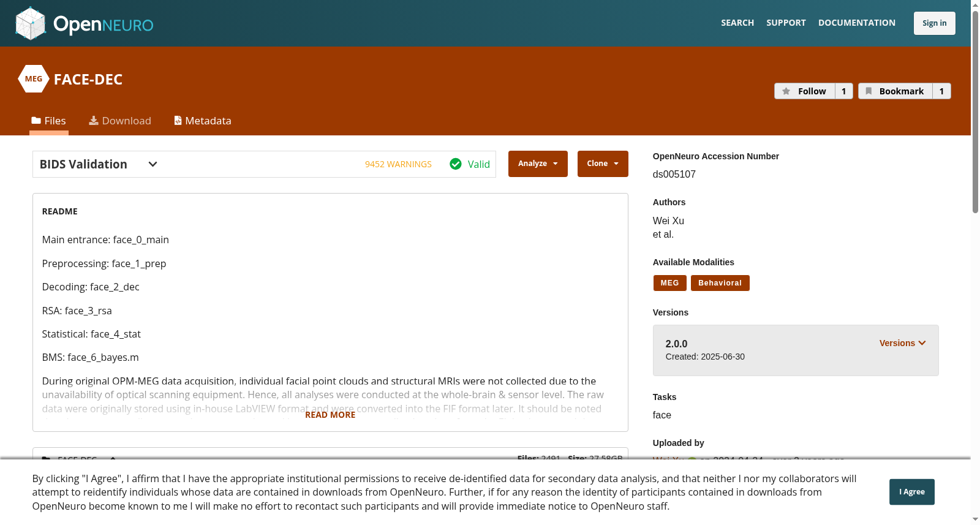
Task: Click the bookmark count 1 badge
Action: tap(942, 91)
